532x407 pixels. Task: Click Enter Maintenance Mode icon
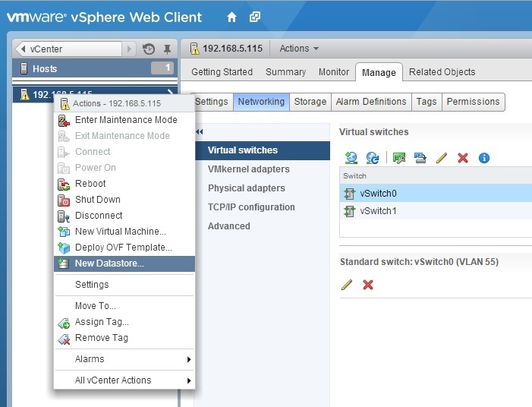(64, 121)
